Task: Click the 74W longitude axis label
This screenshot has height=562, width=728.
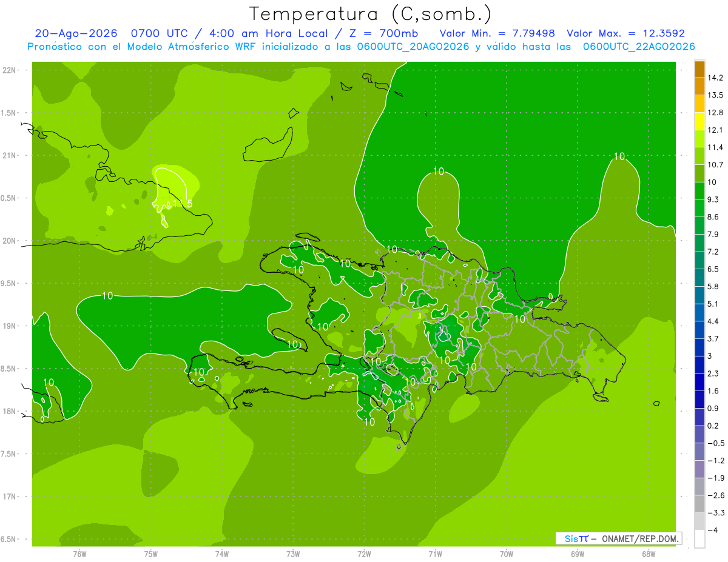Action: tap(222, 554)
